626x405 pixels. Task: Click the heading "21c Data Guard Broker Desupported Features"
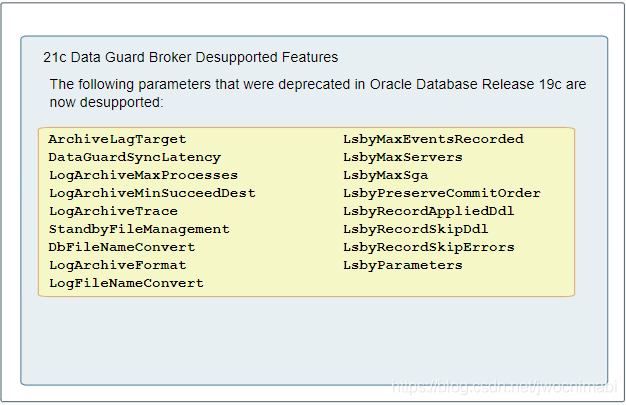pyautogui.click(x=190, y=58)
